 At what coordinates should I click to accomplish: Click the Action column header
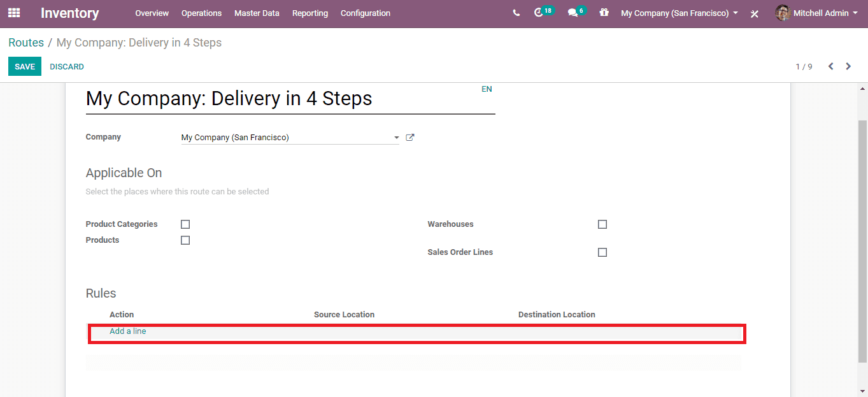[x=122, y=315]
